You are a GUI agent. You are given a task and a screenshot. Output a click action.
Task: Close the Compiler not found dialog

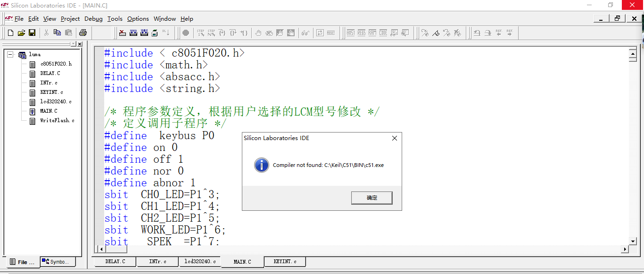(395, 138)
